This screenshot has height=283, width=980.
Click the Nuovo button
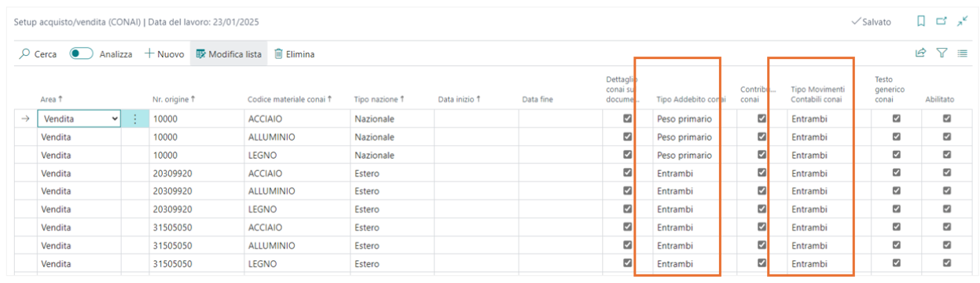point(164,54)
